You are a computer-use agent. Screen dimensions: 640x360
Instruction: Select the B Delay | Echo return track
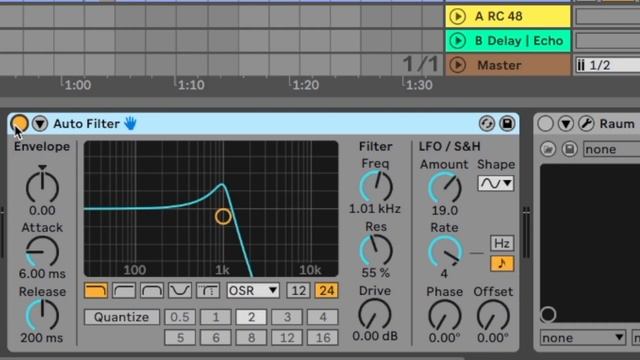[x=508, y=41]
